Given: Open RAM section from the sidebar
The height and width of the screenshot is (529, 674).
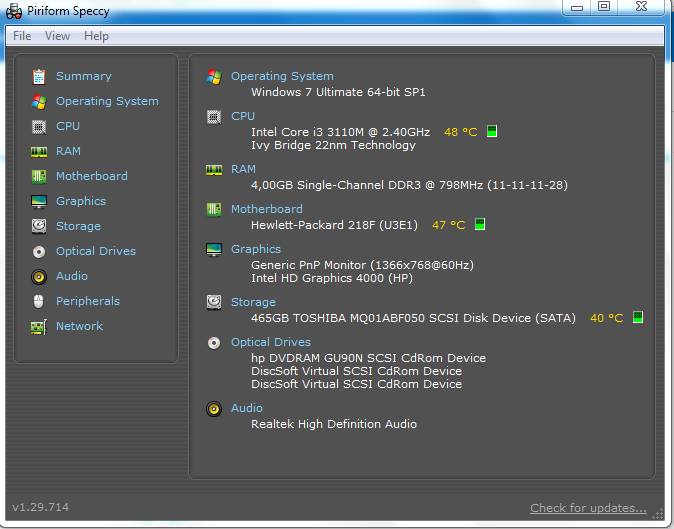Looking at the screenshot, I should click(x=68, y=151).
